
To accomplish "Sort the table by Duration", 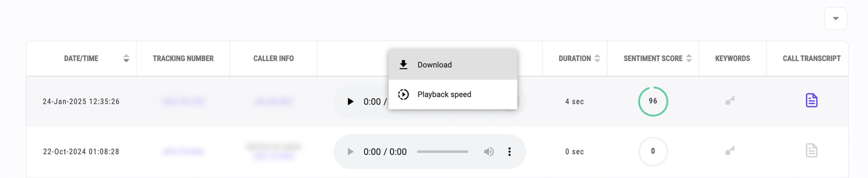I will pos(597,58).
